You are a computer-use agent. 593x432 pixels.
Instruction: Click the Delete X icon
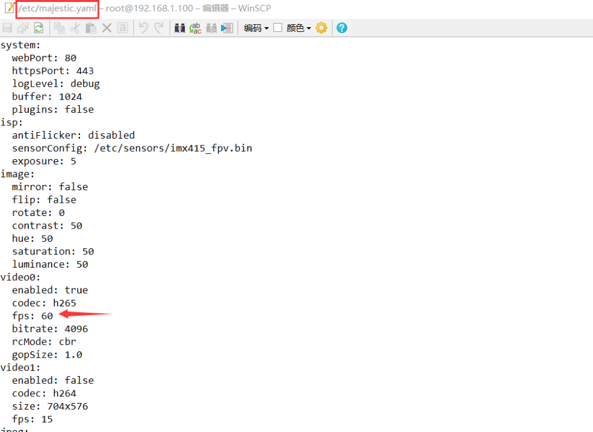pyautogui.click(x=107, y=28)
